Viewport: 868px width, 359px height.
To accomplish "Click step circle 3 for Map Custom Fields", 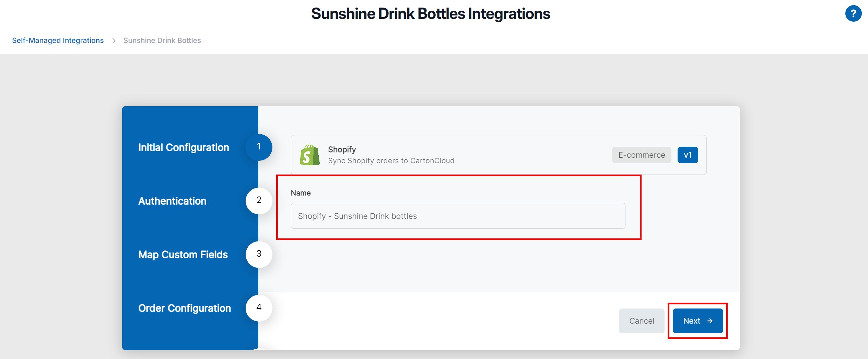I will (259, 254).
